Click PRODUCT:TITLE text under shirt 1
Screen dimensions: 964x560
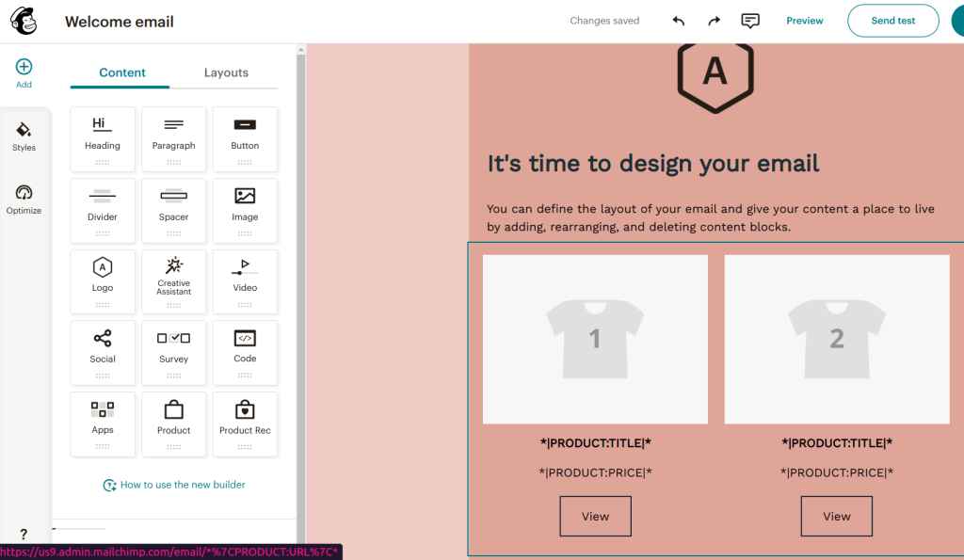[x=595, y=443]
